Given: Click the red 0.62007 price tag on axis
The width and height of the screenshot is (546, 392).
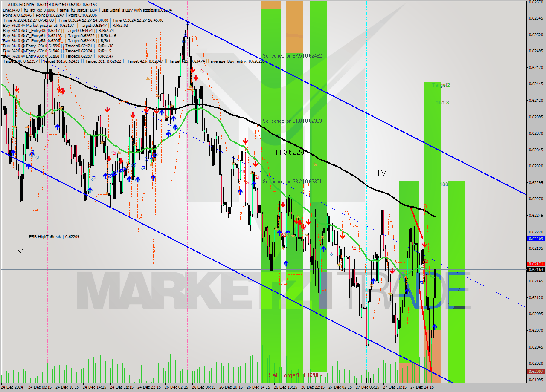Looking at the screenshot, I should pos(536,372).
